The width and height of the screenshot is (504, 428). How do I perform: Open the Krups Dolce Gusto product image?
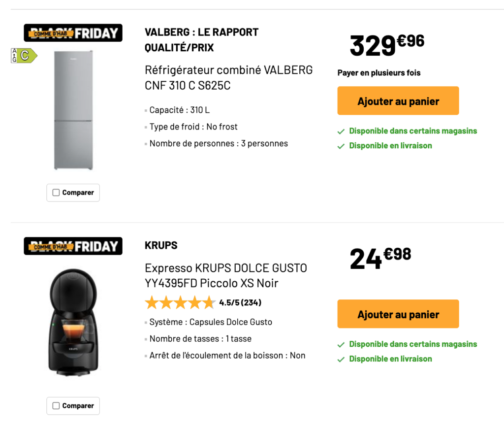coord(73,322)
